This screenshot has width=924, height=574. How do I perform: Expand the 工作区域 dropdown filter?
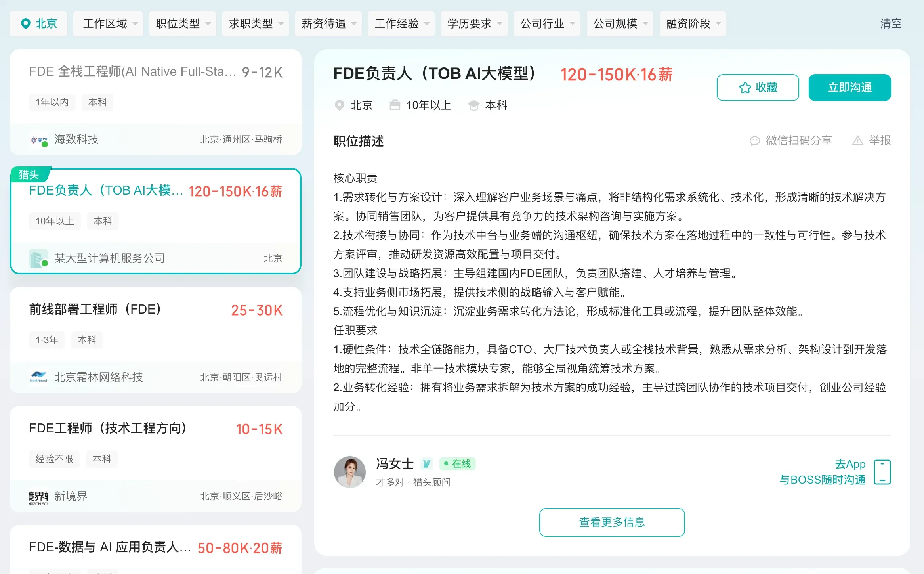pyautogui.click(x=108, y=24)
